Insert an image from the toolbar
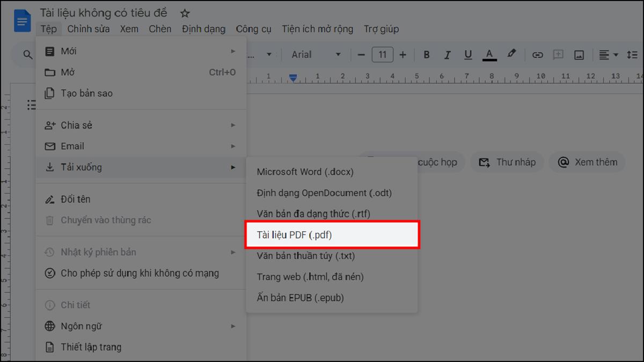 coord(579,54)
